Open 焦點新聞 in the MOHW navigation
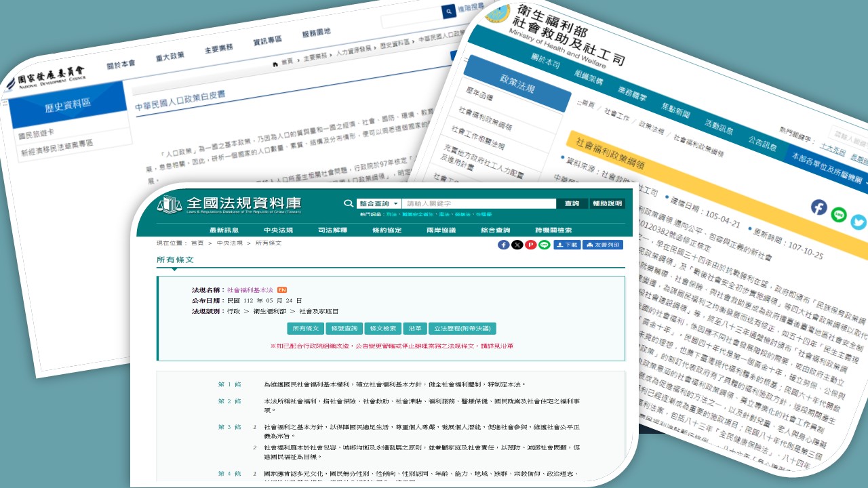 [x=675, y=111]
